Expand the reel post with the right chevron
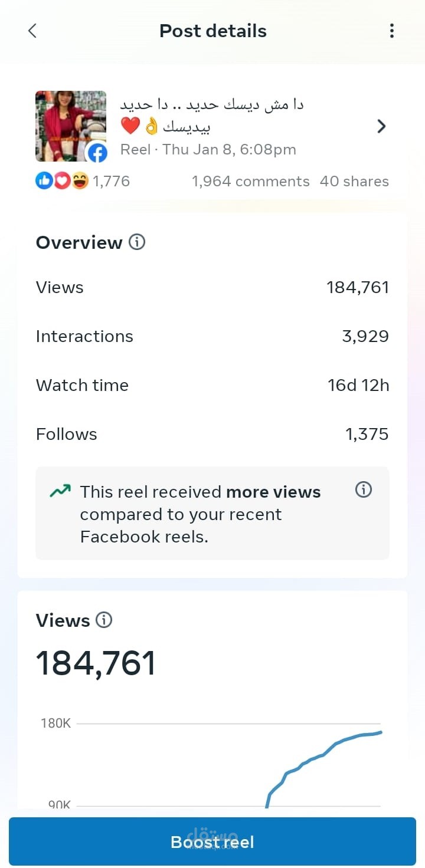This screenshot has height=868, width=425. pyautogui.click(x=381, y=126)
